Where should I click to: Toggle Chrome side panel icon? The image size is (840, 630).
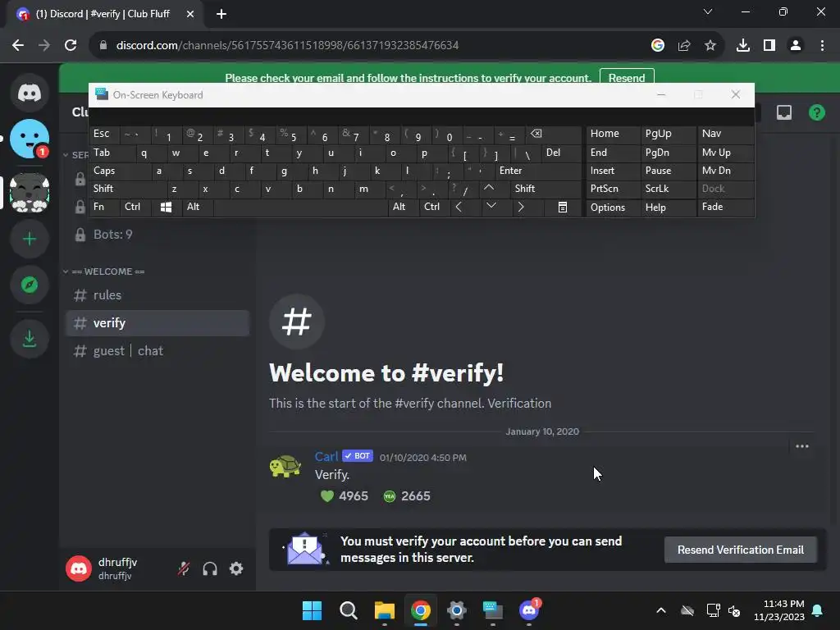coord(769,46)
